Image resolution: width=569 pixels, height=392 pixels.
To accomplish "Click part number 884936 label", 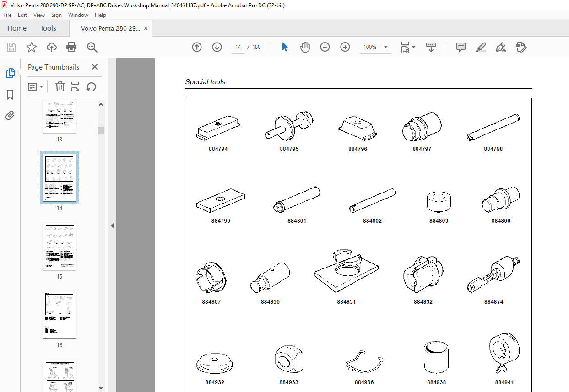I will 364,382.
